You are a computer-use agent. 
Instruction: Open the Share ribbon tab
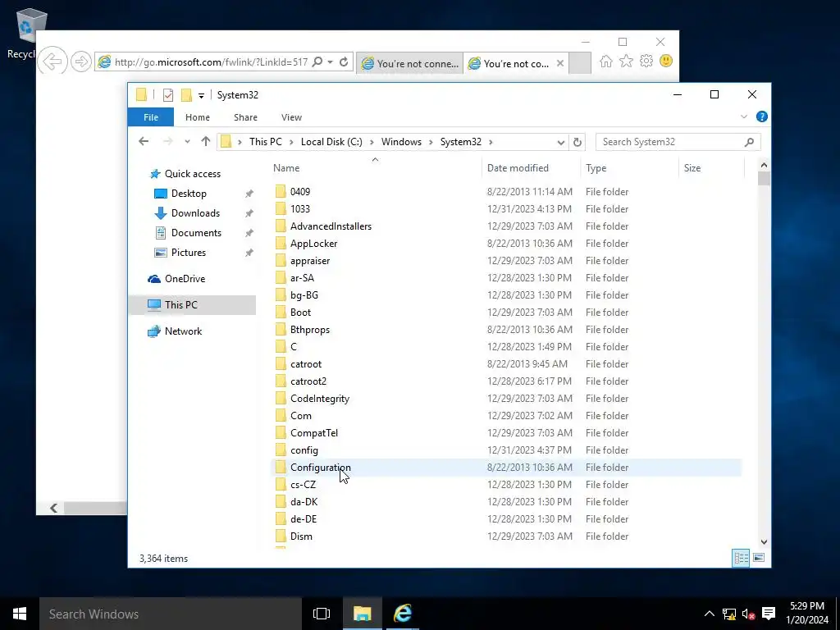click(245, 117)
